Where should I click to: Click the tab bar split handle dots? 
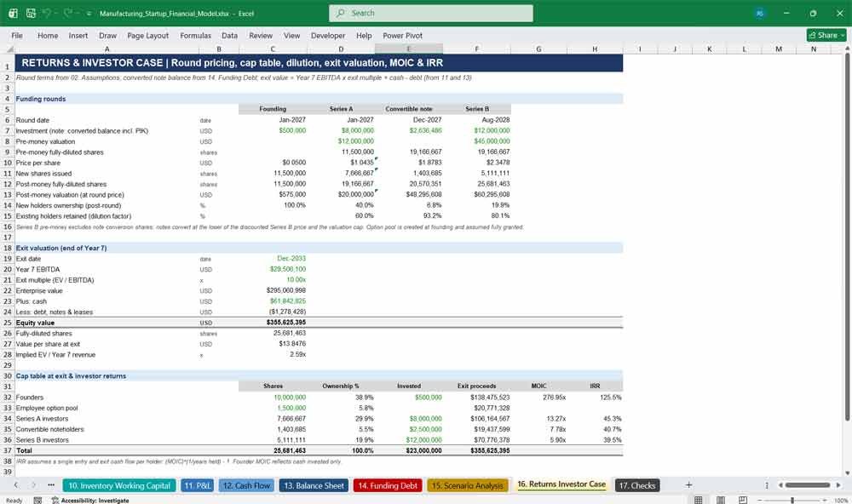tap(767, 485)
